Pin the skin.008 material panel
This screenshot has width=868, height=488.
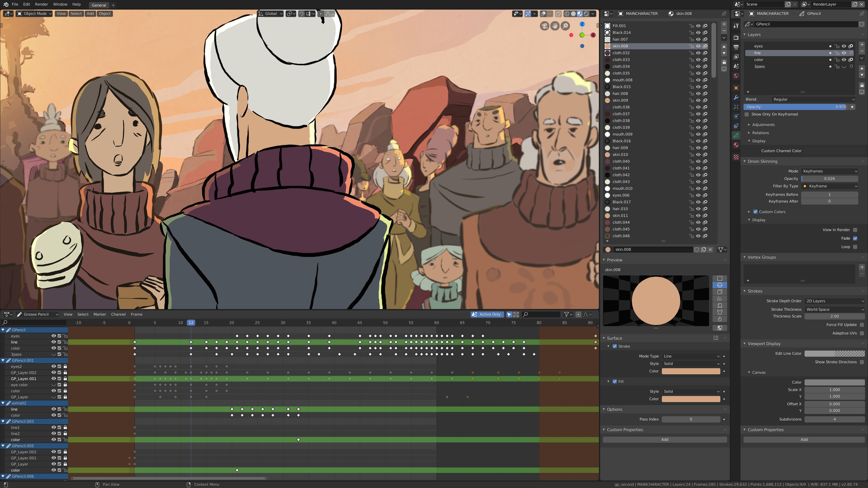(x=724, y=14)
